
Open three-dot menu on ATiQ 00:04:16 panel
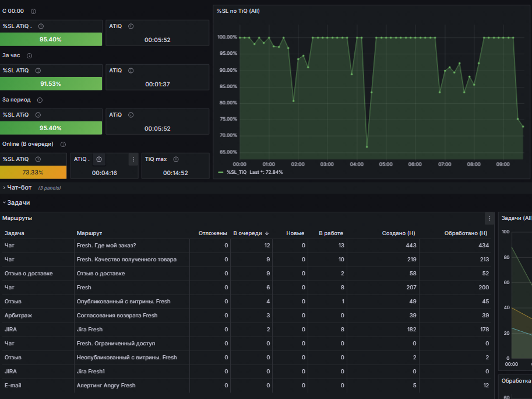133,159
